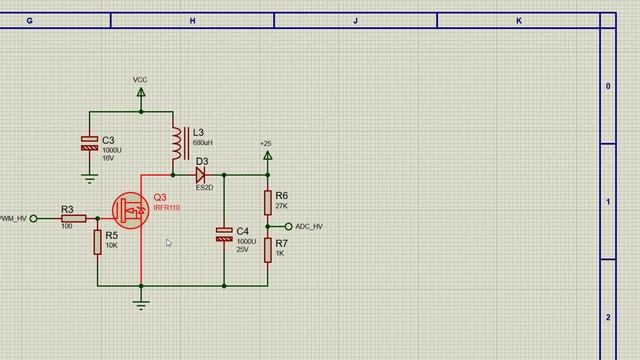Click the PWM_HV terminal label
Image resolution: width=640 pixels, height=360 pixels.
point(13,219)
